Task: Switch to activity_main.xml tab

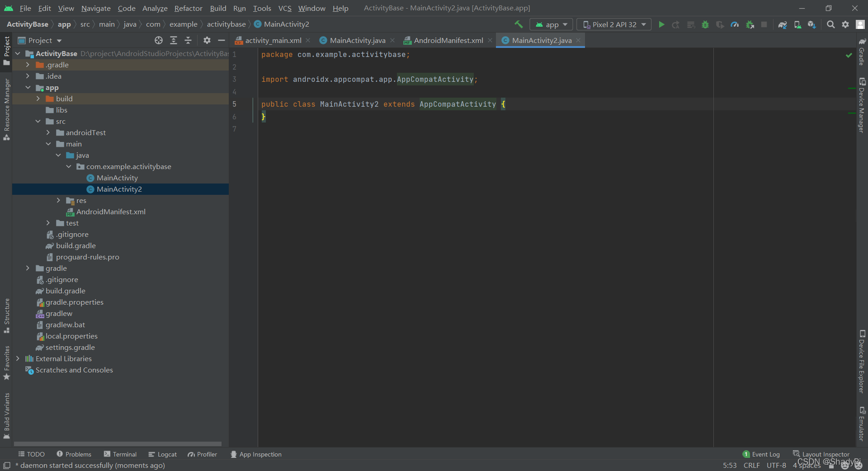Action: (x=273, y=40)
